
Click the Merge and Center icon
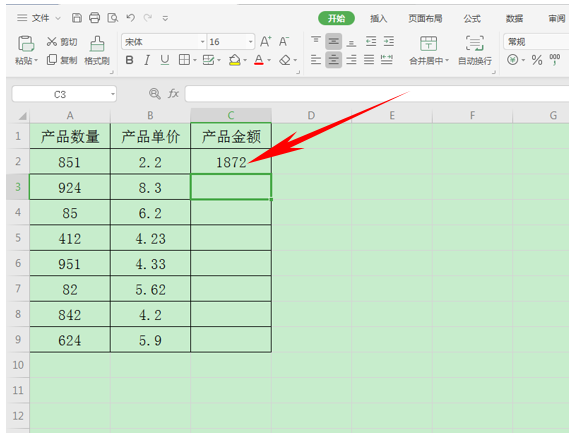point(429,50)
